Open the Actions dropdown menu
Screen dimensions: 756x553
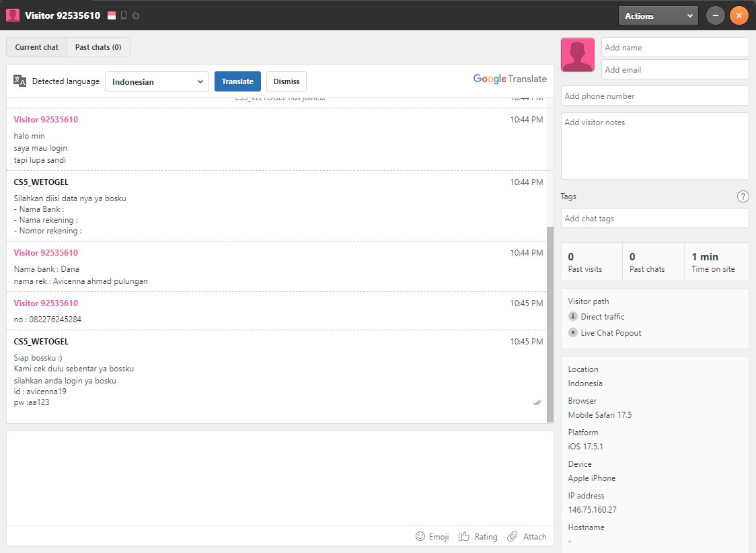click(x=658, y=15)
